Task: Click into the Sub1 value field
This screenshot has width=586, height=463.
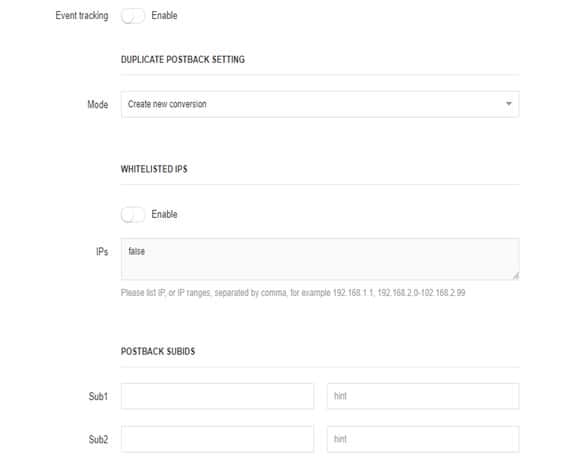Action: [217, 396]
